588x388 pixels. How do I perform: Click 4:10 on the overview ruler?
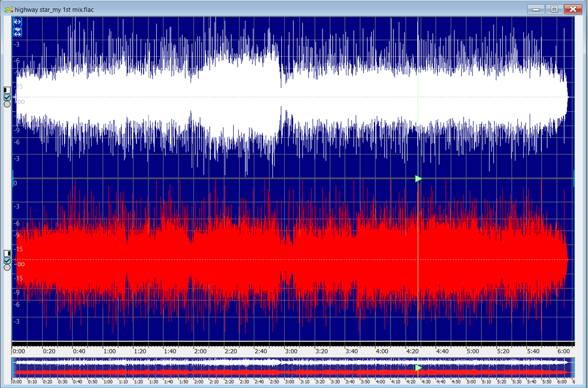[x=395, y=382]
